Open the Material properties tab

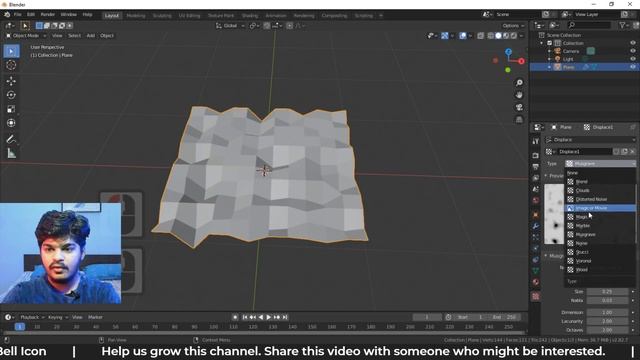(x=536, y=282)
